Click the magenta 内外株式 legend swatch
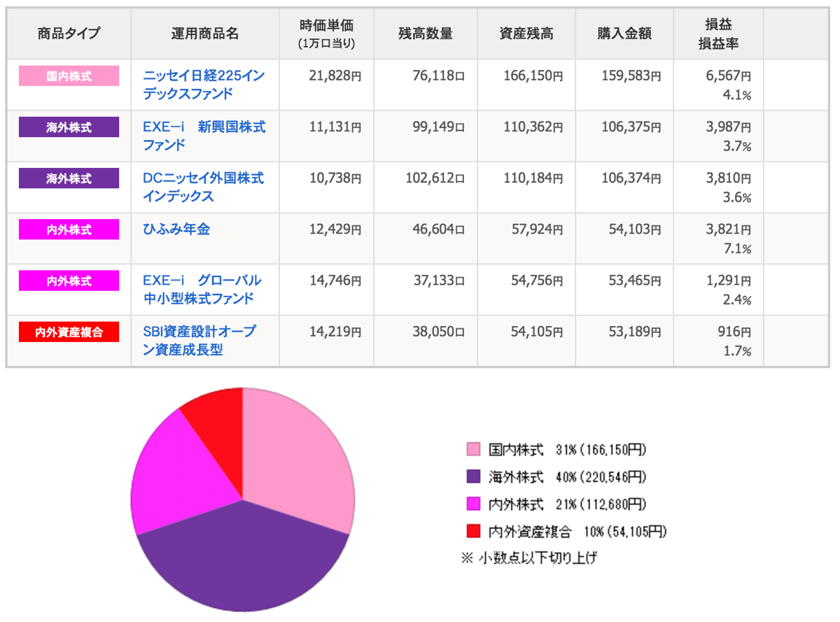 (473, 504)
